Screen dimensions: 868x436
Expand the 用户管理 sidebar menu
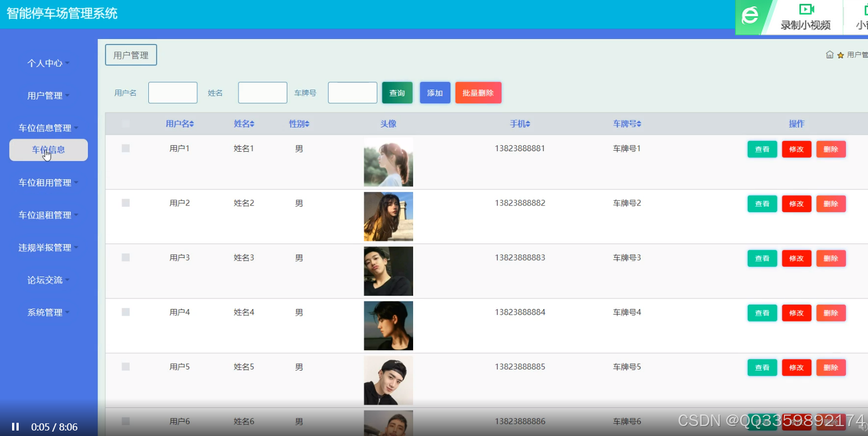pyautogui.click(x=48, y=96)
